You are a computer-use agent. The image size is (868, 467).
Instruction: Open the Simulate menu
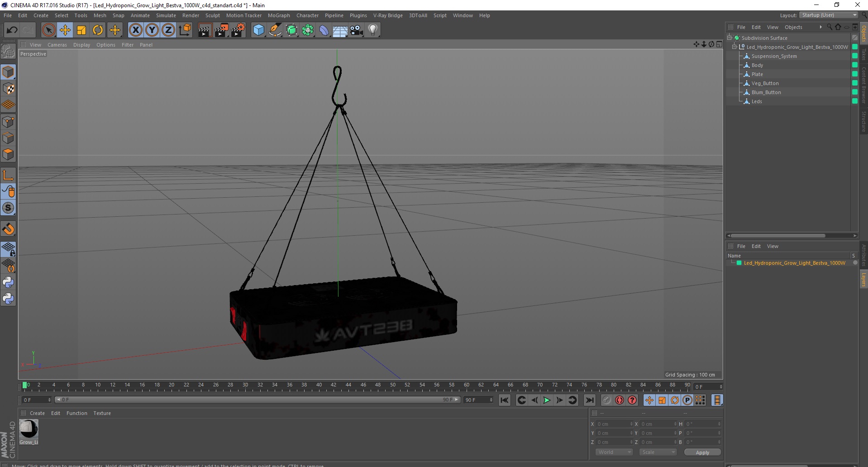point(166,15)
